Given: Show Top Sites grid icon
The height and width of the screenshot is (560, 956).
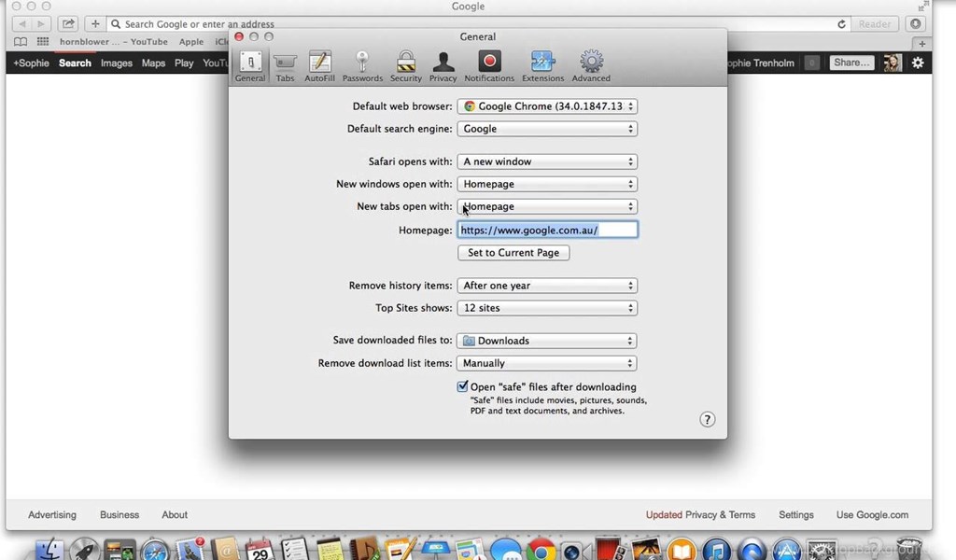Looking at the screenshot, I should (43, 42).
